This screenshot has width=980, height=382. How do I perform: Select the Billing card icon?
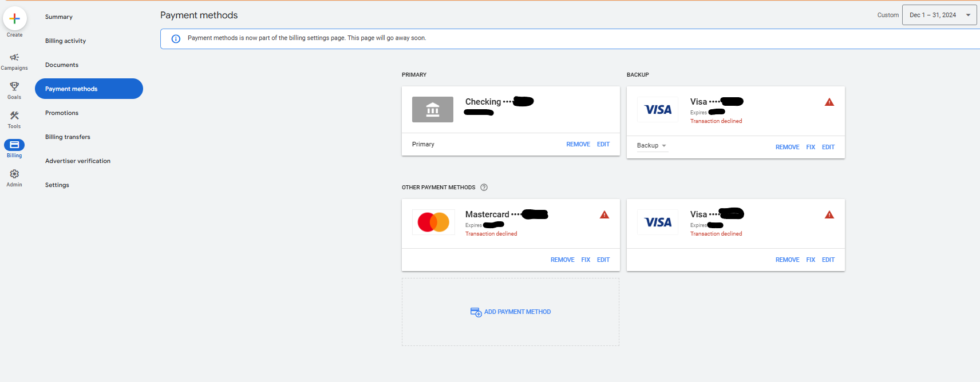coord(14,145)
